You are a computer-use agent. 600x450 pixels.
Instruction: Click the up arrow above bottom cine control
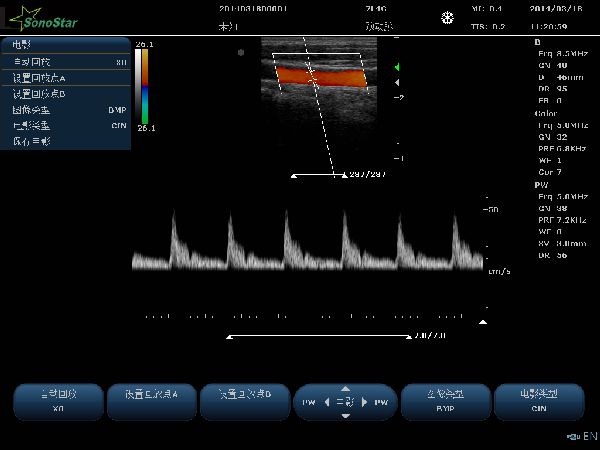pyautogui.click(x=346, y=389)
